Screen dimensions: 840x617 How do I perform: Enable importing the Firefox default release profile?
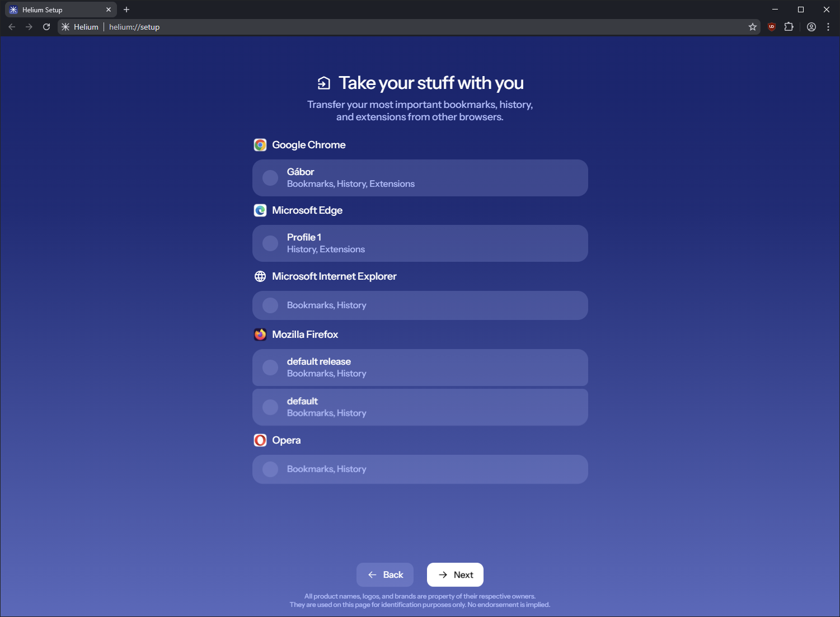[420, 368]
